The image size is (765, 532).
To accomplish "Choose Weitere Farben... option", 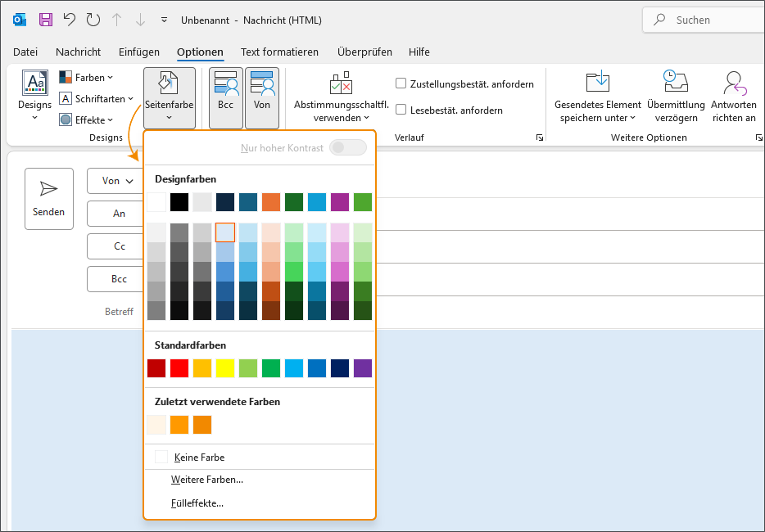I will coord(206,480).
